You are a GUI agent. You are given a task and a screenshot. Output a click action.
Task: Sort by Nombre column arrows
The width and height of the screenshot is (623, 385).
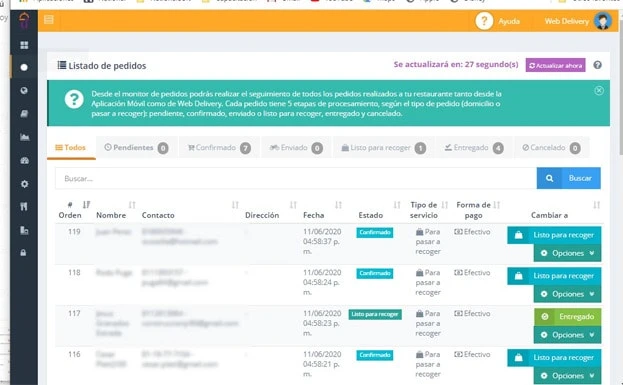132,205
